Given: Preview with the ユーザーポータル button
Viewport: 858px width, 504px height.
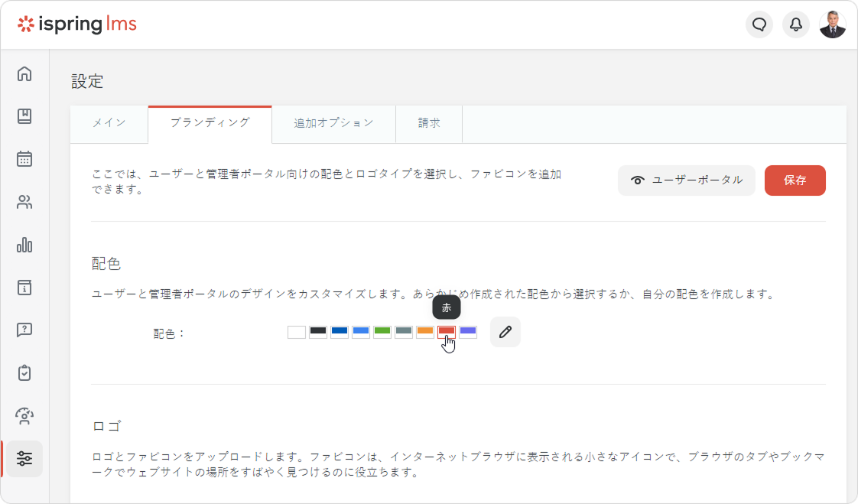Looking at the screenshot, I should click(x=686, y=180).
